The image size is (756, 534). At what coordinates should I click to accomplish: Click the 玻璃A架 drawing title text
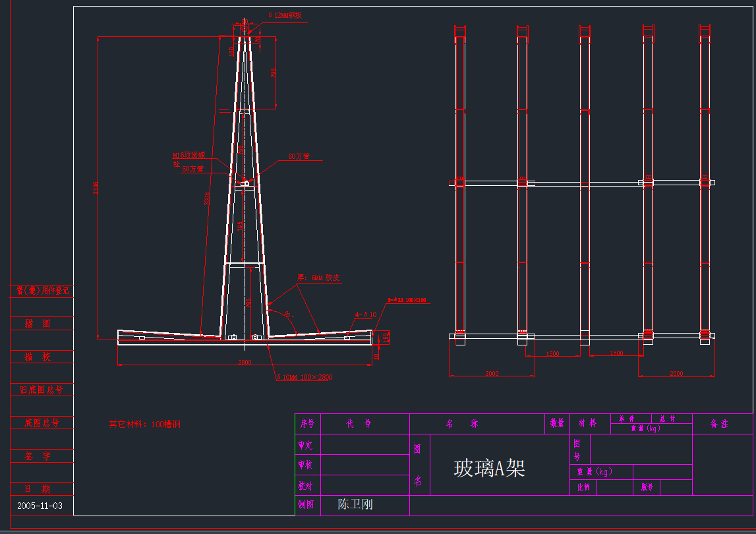(489, 468)
